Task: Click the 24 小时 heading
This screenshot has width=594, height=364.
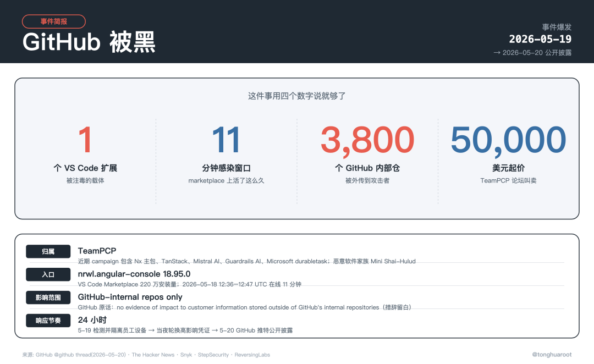Action: (92, 320)
